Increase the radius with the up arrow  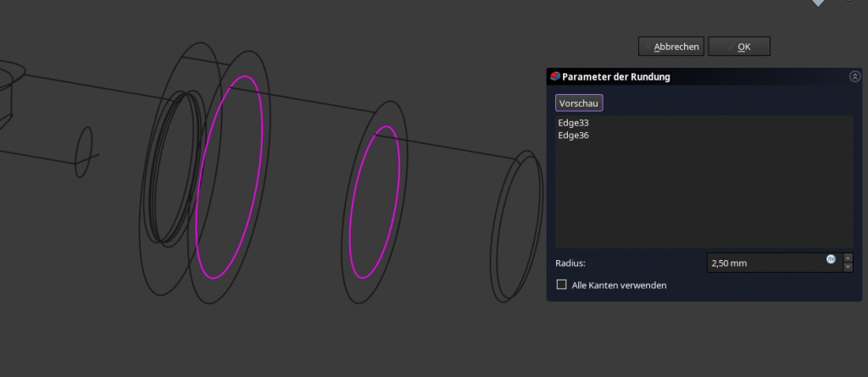[848, 258]
